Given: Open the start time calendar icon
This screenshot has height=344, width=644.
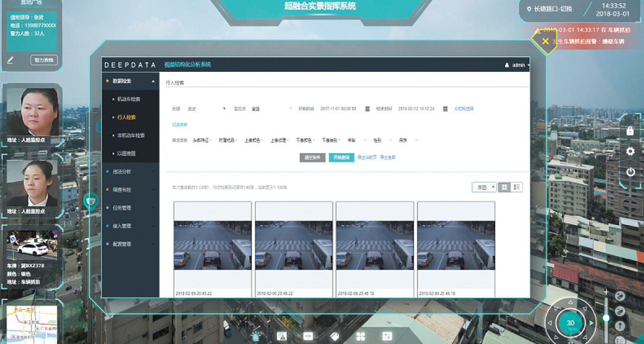Looking at the screenshot, I should tap(367, 109).
